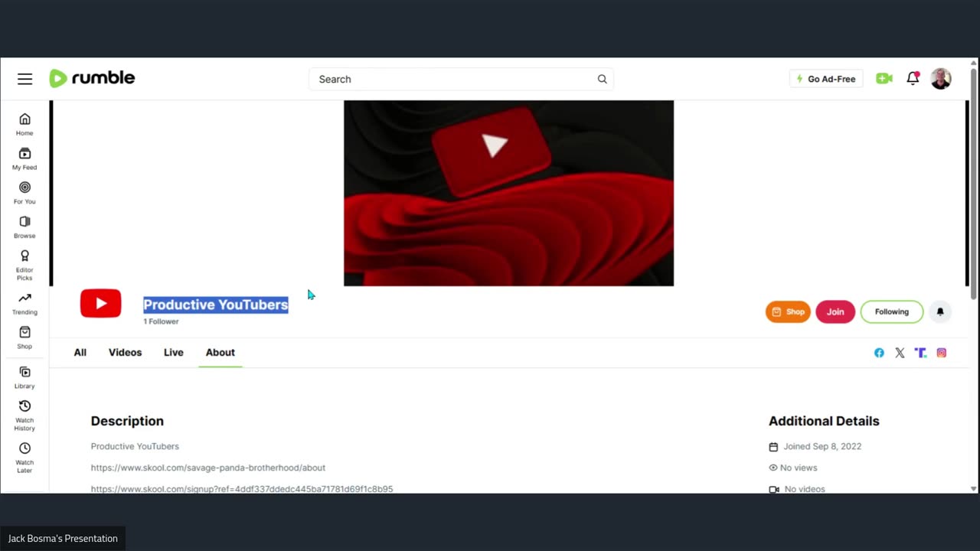This screenshot has height=551, width=980.
Task: Open Browse in sidebar
Action: (24, 227)
